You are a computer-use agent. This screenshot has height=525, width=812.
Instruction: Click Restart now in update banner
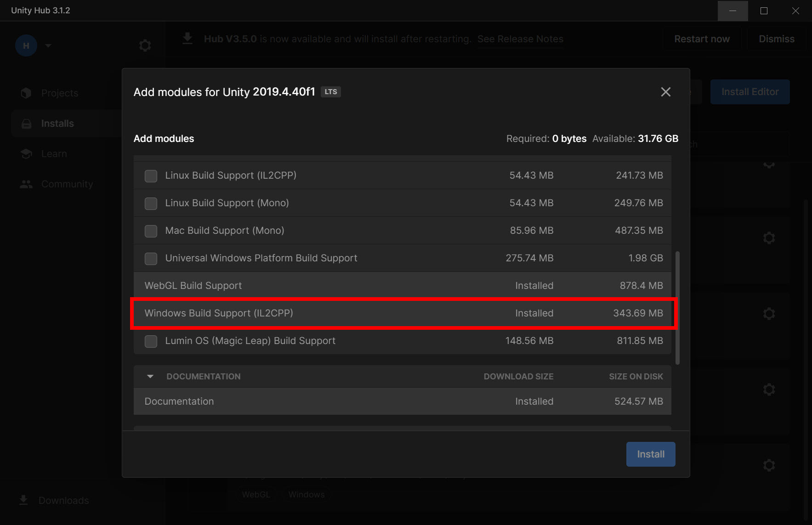tap(702, 39)
